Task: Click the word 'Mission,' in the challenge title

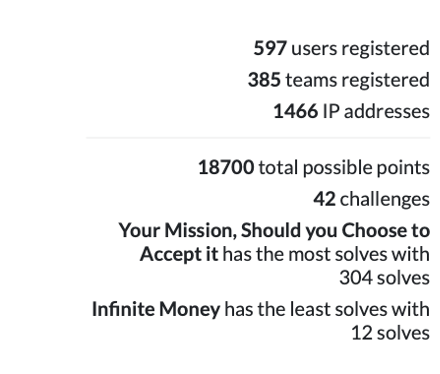Action: (201, 231)
